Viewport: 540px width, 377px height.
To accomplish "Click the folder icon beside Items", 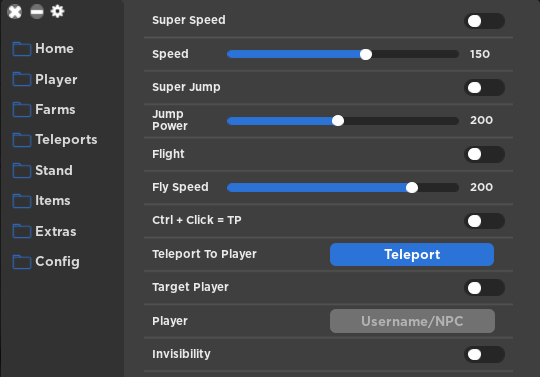I will pyautogui.click(x=22, y=200).
